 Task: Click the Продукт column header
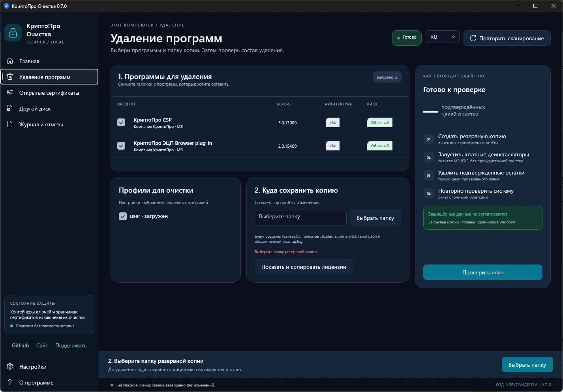[126, 104]
